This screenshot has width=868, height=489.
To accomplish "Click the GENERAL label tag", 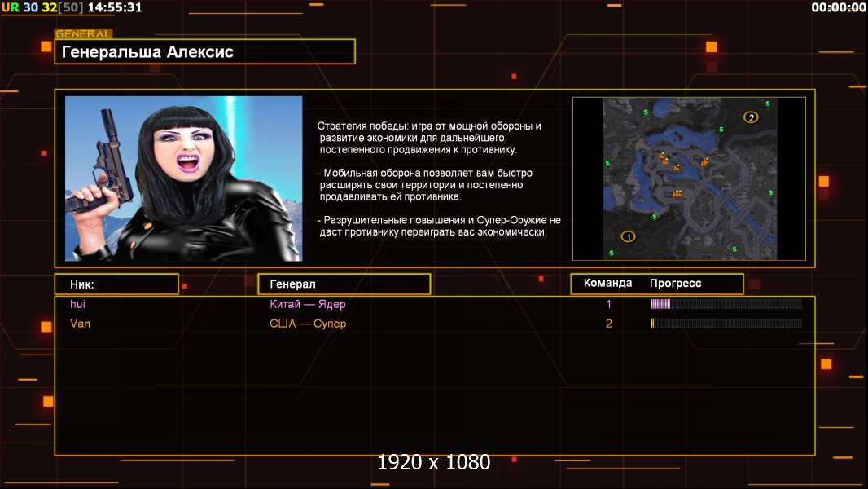I will click(84, 33).
